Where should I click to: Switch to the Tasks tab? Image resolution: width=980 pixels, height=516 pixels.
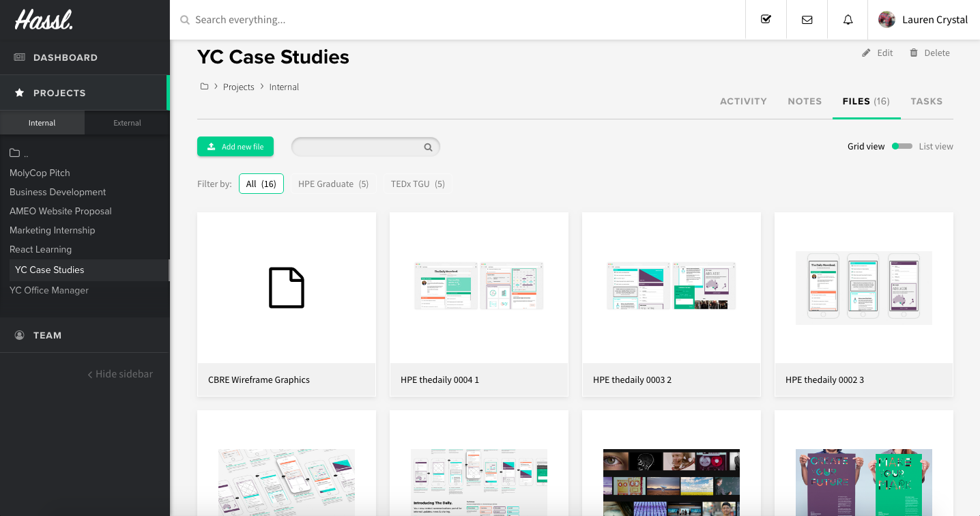tap(926, 101)
